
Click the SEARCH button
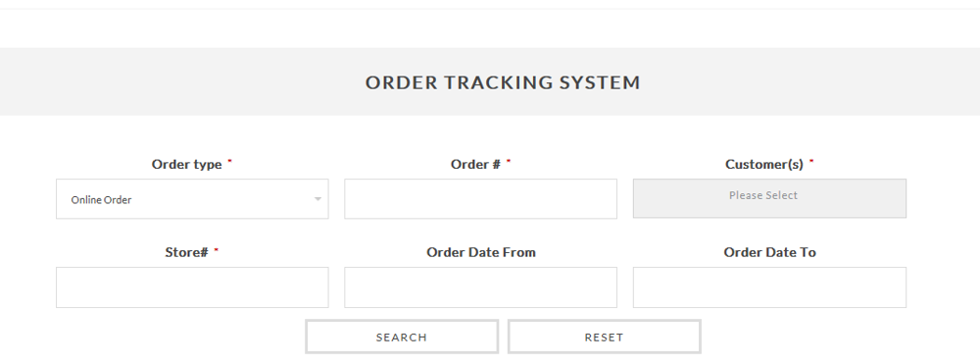click(402, 338)
